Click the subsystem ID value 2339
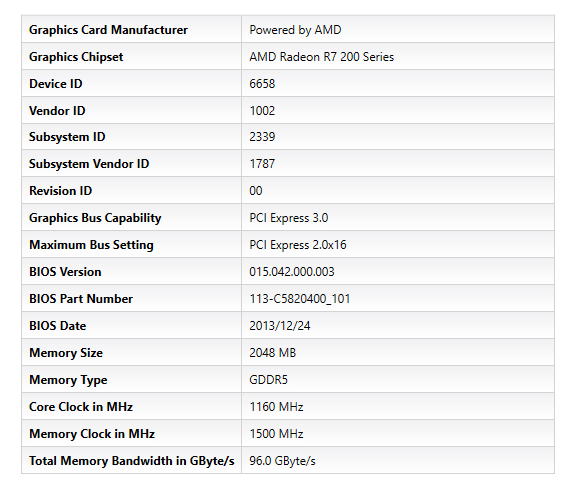574x482 pixels. click(262, 137)
